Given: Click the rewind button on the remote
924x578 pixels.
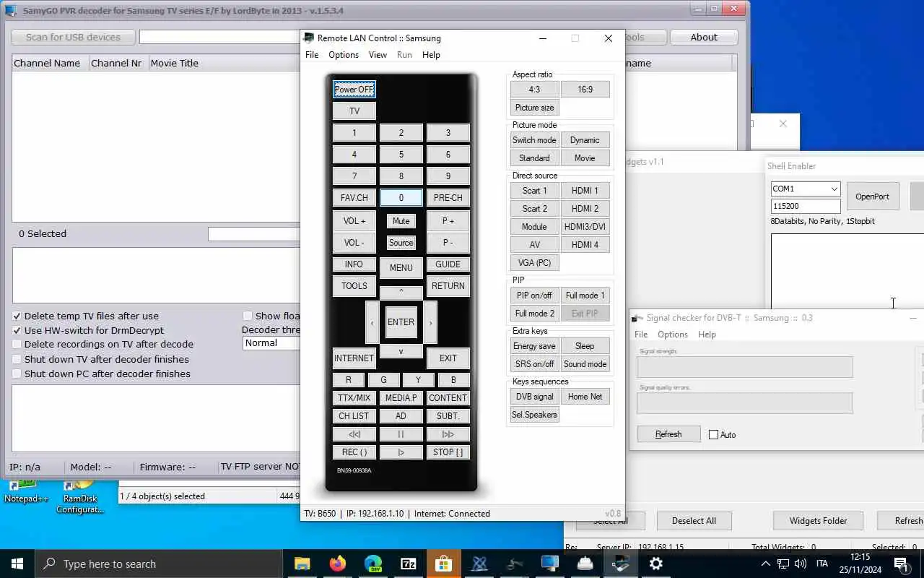Looking at the screenshot, I should [354, 434].
